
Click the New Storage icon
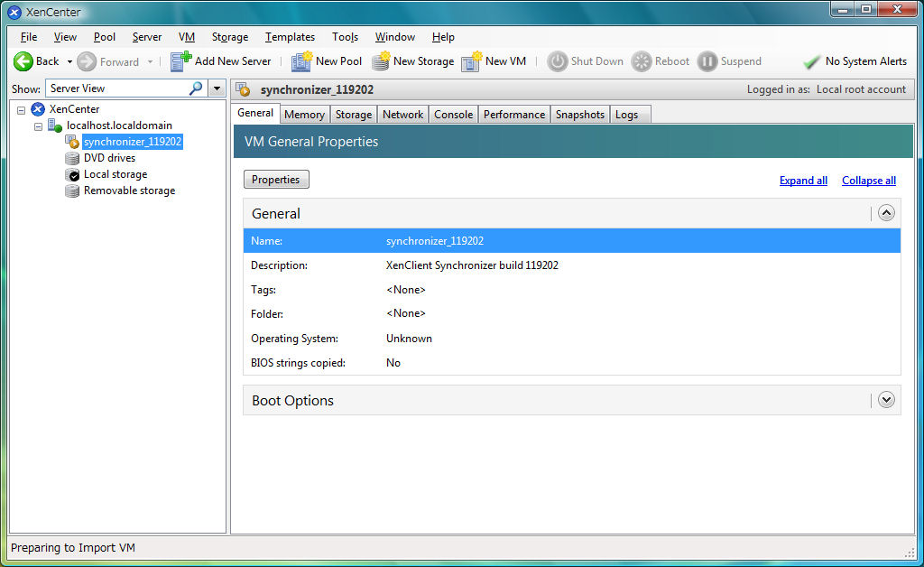coord(381,61)
